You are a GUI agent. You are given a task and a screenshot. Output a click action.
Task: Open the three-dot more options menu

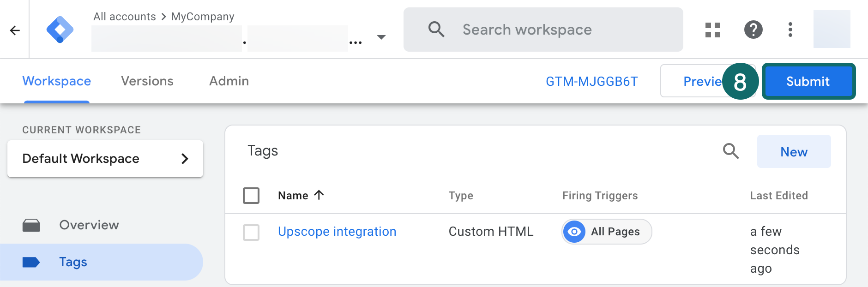790,30
